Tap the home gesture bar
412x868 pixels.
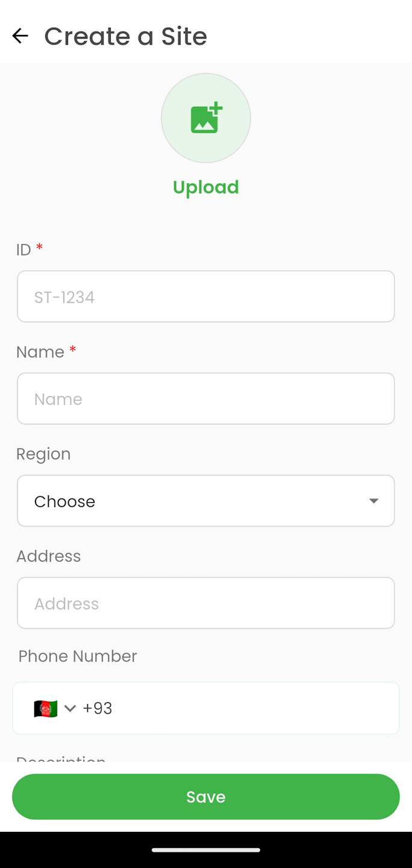(206, 850)
